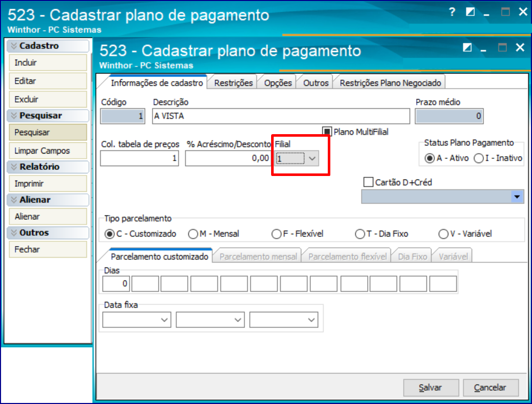The width and height of the screenshot is (532, 404).
Task: Choose F - Flexível parcelamento
Action: click(276, 234)
